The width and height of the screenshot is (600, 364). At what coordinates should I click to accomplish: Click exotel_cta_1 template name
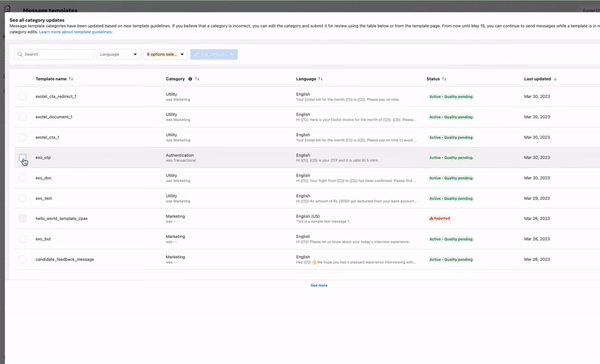coord(47,137)
